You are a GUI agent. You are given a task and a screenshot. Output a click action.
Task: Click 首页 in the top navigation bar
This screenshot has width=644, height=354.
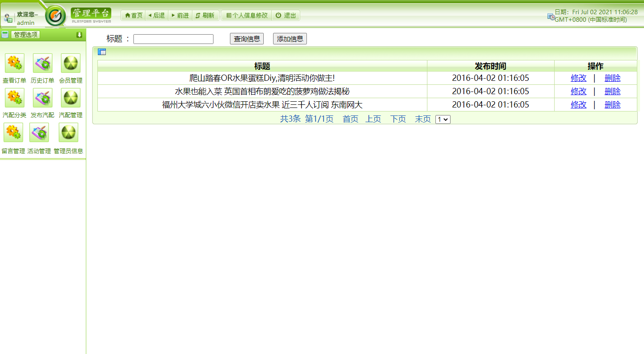coord(133,15)
